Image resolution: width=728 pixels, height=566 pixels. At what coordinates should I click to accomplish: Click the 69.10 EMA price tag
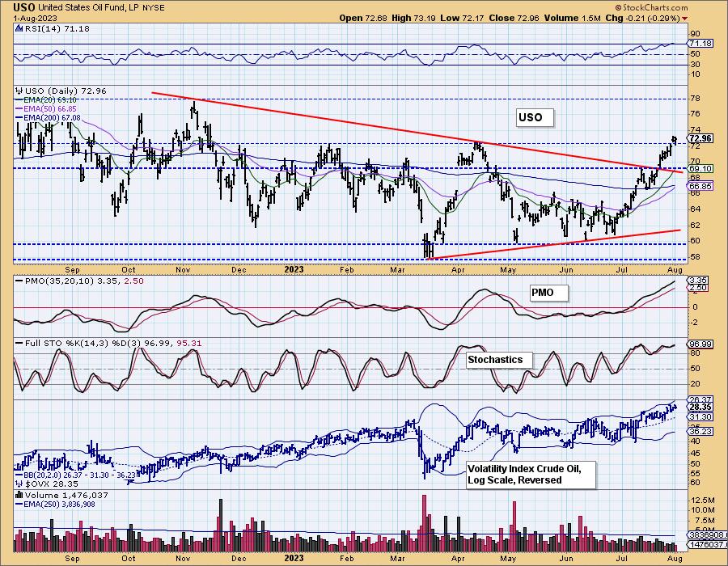(700, 168)
